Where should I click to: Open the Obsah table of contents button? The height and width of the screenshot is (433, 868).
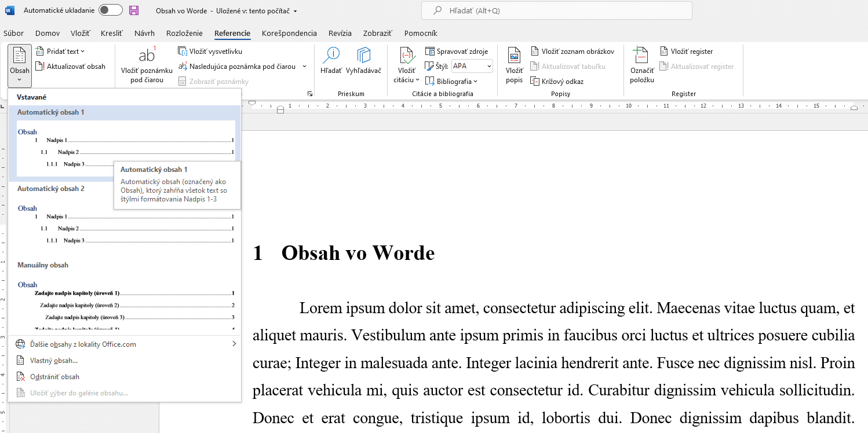(20, 65)
